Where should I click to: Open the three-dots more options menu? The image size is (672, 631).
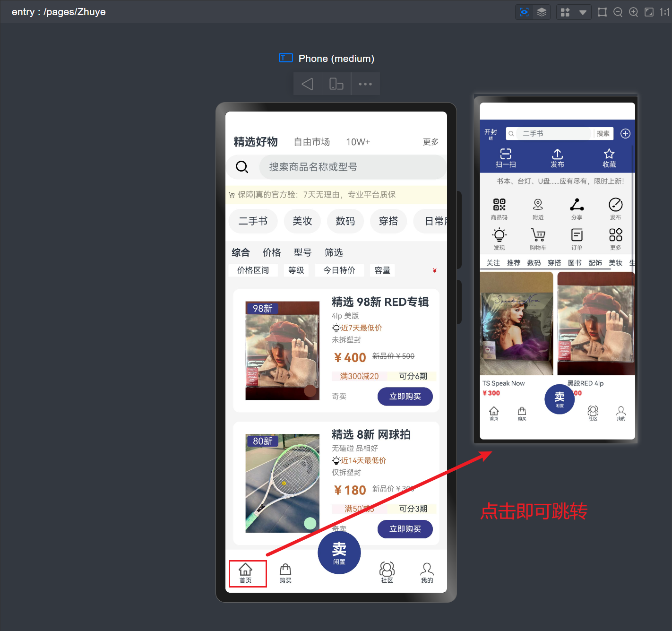365,84
